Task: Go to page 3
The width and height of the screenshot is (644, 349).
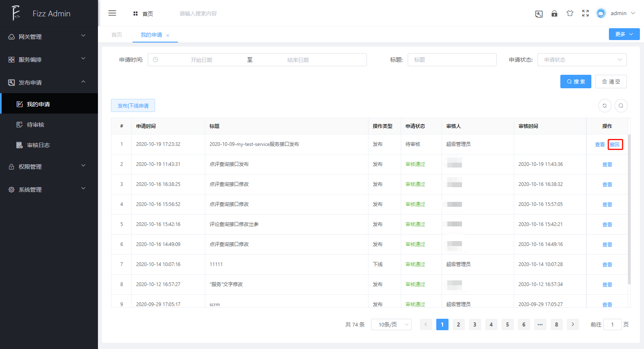Action: tap(475, 324)
